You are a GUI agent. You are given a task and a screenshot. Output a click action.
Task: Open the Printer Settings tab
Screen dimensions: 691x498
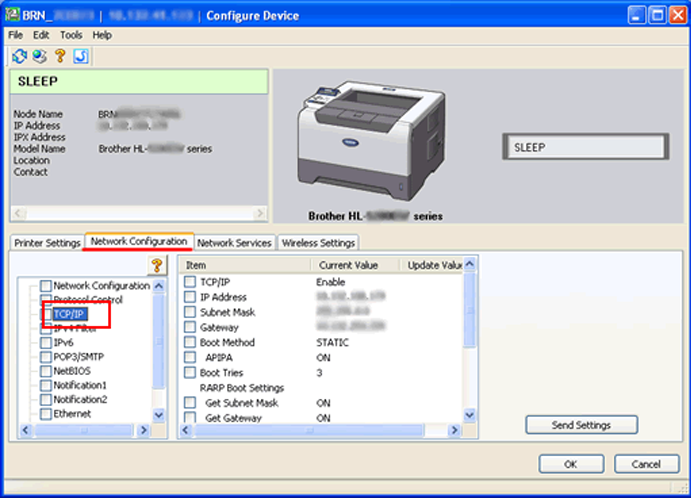pyautogui.click(x=47, y=243)
